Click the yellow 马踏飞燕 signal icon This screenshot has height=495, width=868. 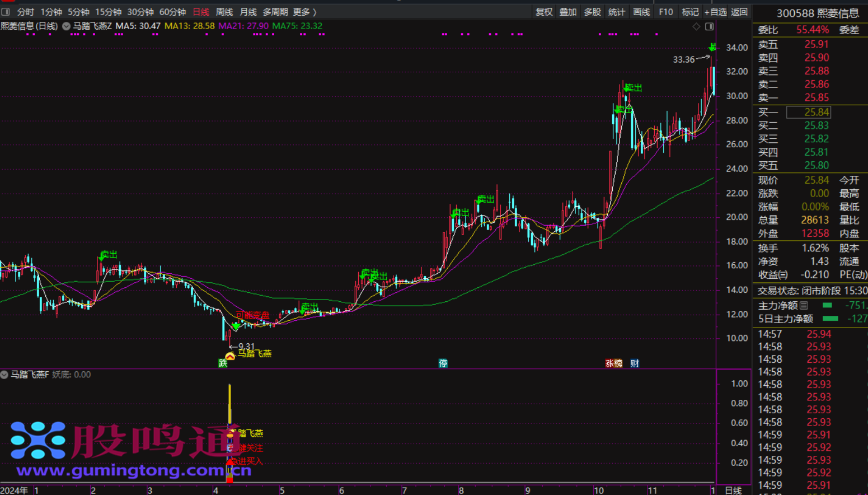[x=230, y=355]
